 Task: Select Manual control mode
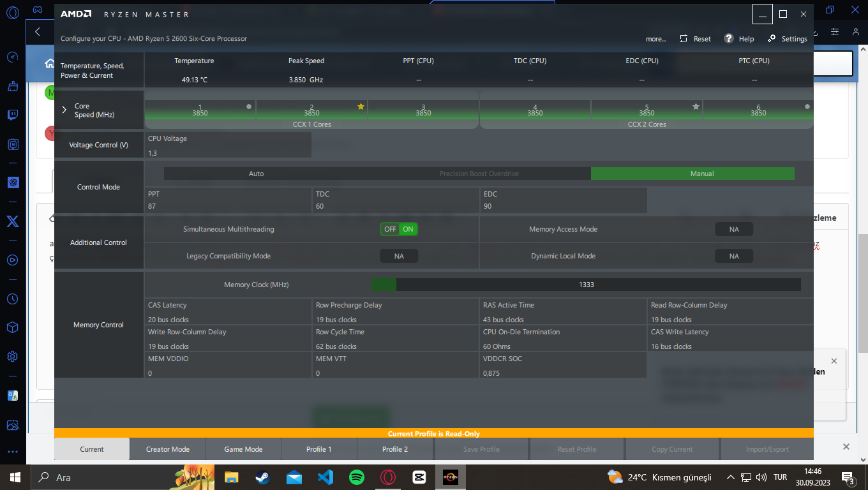(x=692, y=174)
